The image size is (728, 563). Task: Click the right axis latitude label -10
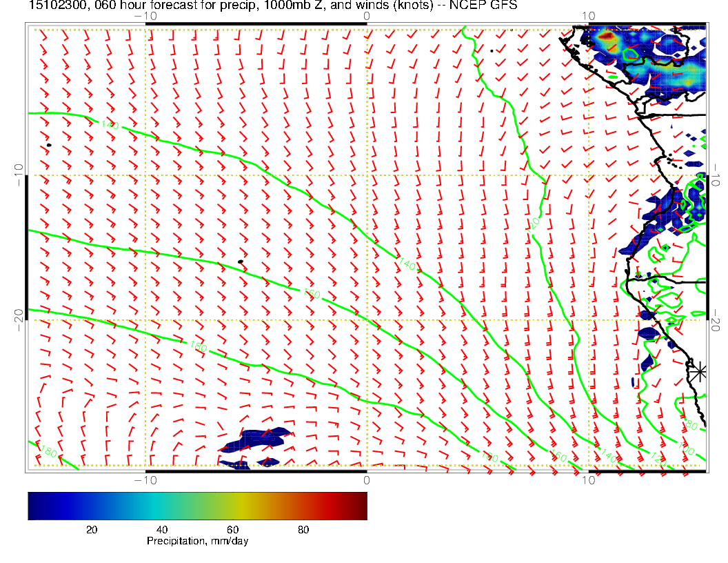coord(716,175)
